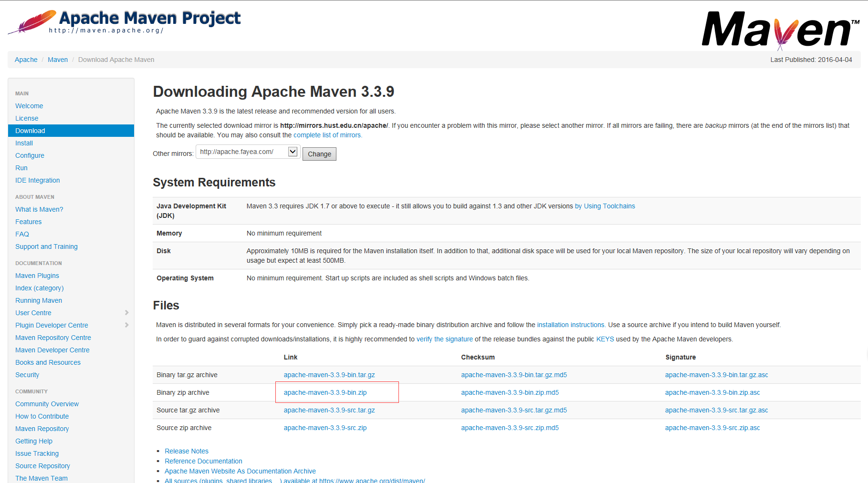This screenshot has height=483, width=868.
Task: Click the 'Last Published: 2016-04-04' text
Action: tap(811, 60)
